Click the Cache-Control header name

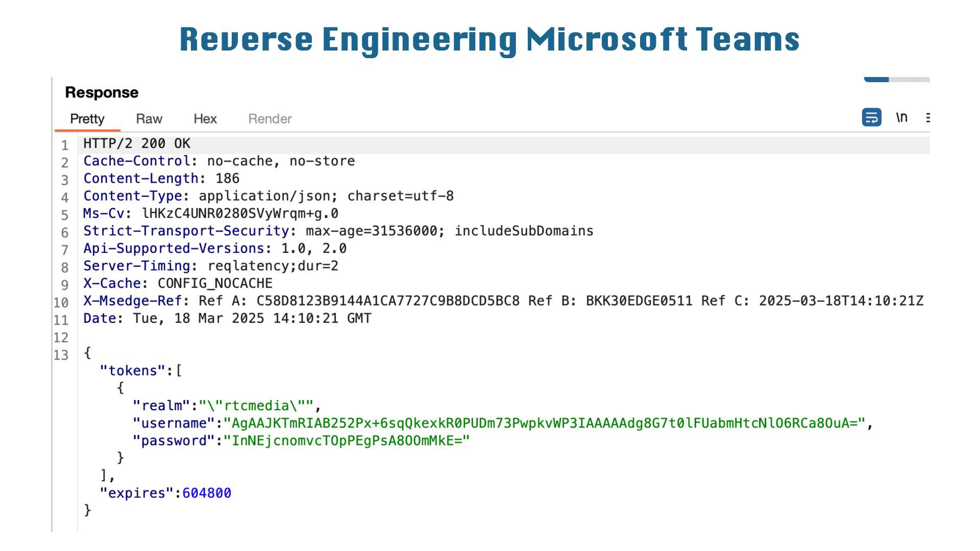pyautogui.click(x=136, y=161)
